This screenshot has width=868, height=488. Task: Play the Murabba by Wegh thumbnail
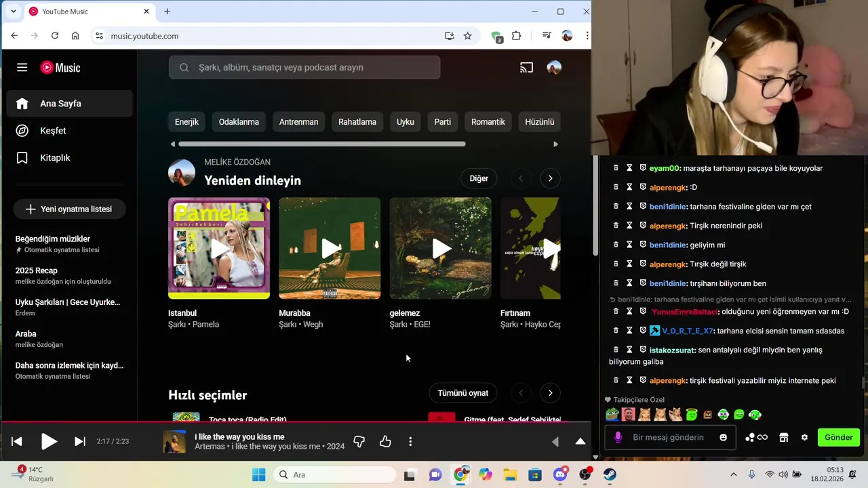pos(330,248)
